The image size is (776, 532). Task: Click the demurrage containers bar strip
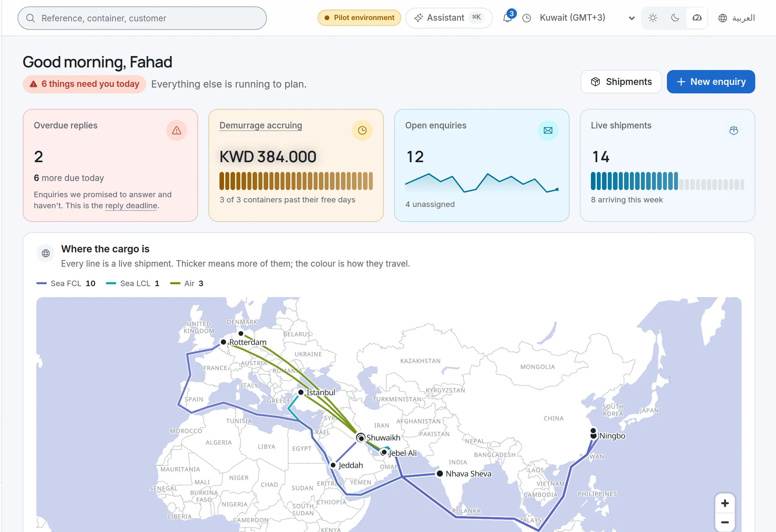pos(296,181)
